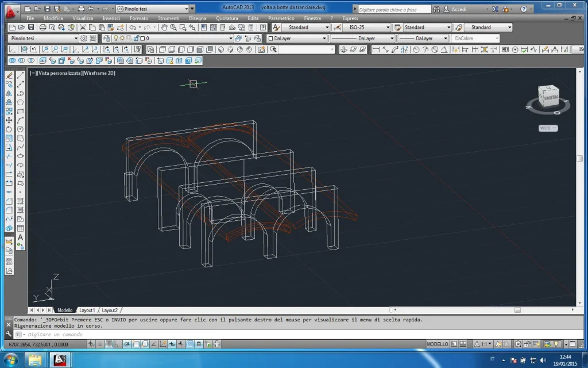The width and height of the screenshot is (588, 368).
Task: Expand the layer 0 dropdown list
Action: point(231,39)
